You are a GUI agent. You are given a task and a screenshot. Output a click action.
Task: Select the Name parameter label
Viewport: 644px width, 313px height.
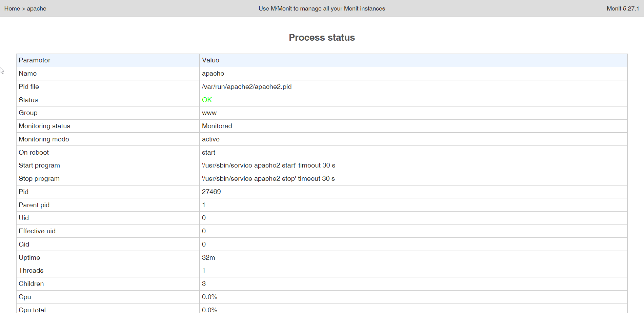[x=27, y=73]
